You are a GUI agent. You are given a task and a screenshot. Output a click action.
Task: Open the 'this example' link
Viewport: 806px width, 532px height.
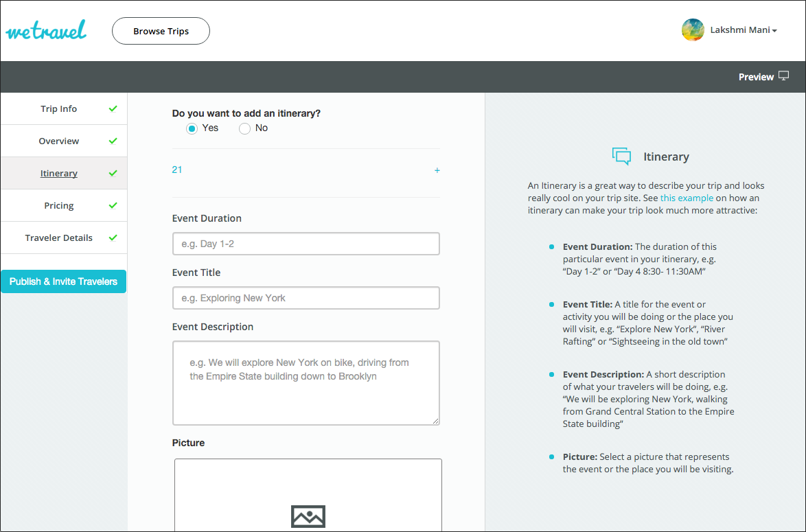point(687,198)
